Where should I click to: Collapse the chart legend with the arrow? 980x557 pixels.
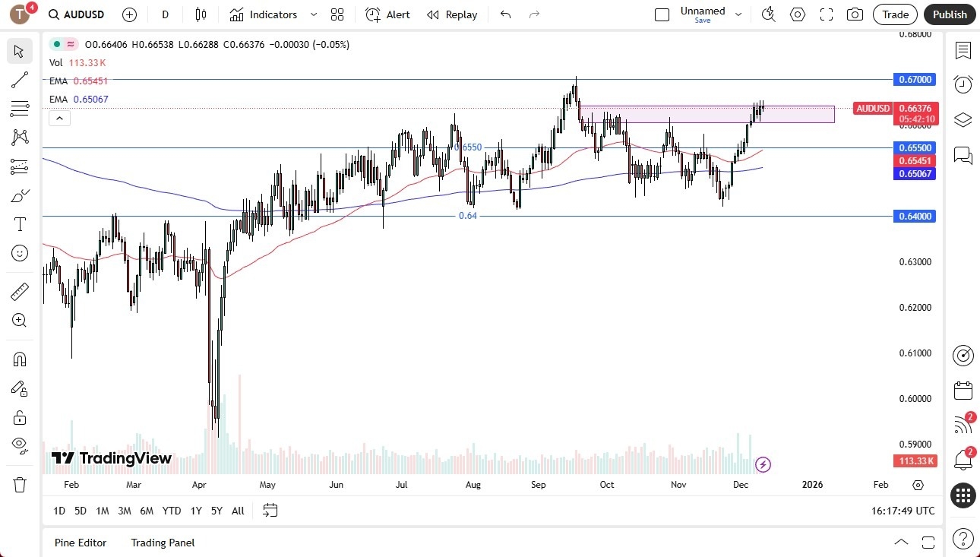59,118
